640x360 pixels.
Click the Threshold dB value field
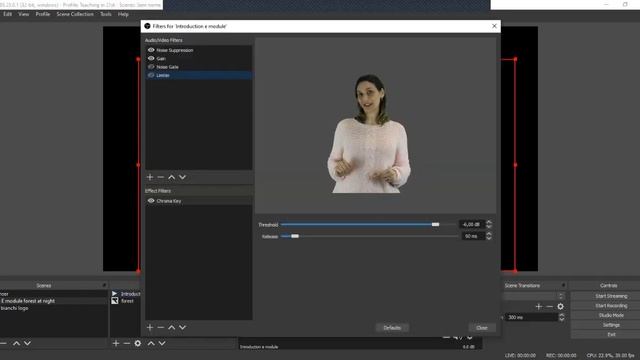tap(472, 224)
